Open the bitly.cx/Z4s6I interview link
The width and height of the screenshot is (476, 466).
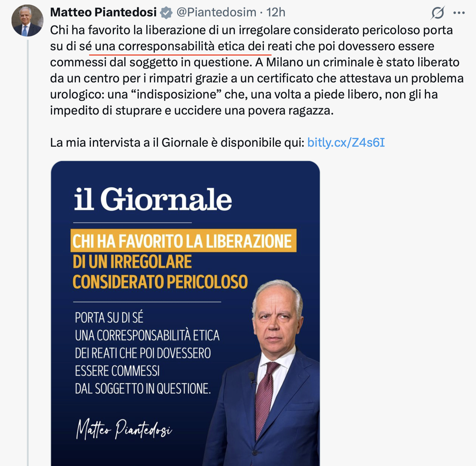coord(346,143)
